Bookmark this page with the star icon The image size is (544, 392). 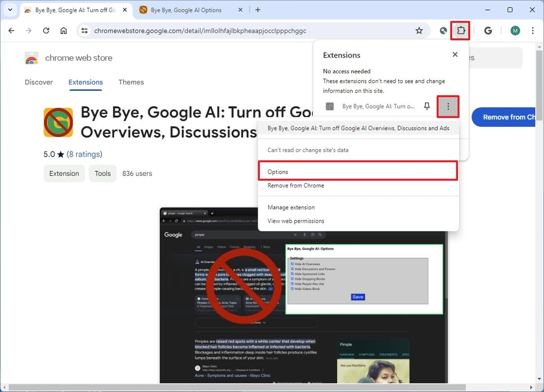[x=419, y=31]
